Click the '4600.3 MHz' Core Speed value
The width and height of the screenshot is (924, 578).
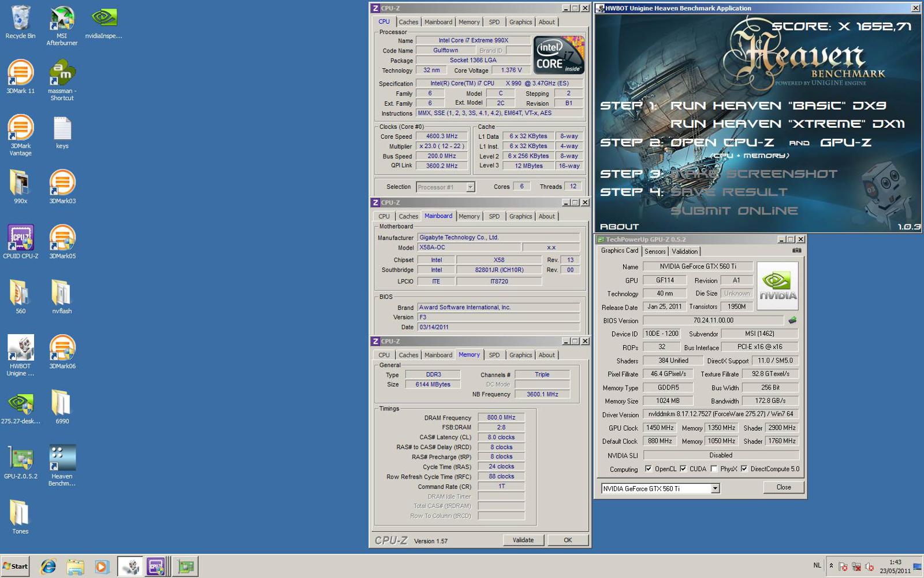click(442, 136)
